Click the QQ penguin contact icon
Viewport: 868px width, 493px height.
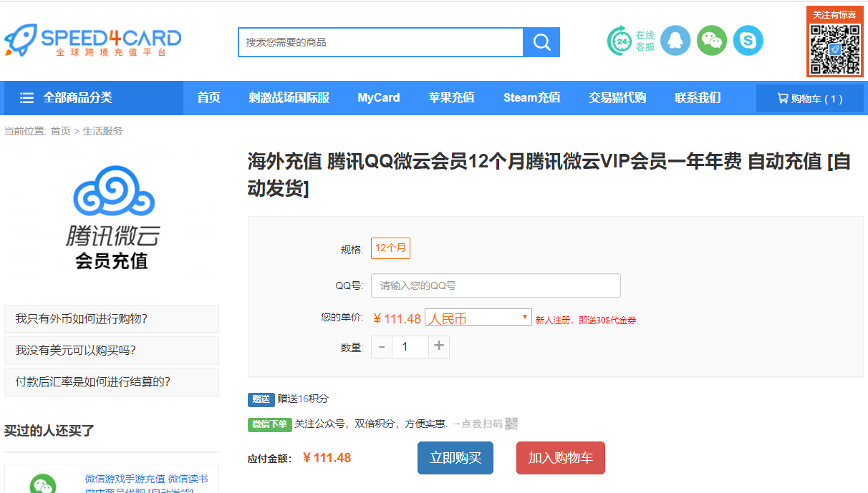pyautogui.click(x=675, y=41)
